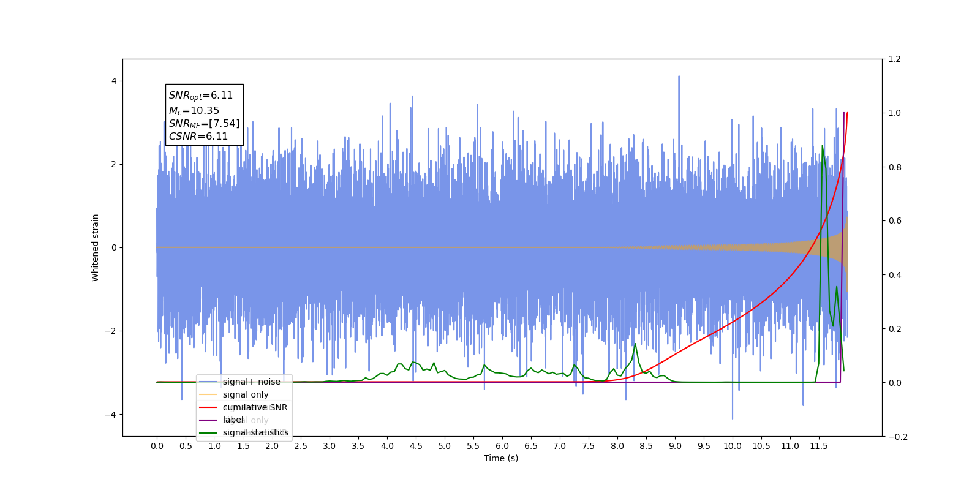The image size is (980, 490).
Task: Click the 0 tick on left axis
Action: point(113,247)
